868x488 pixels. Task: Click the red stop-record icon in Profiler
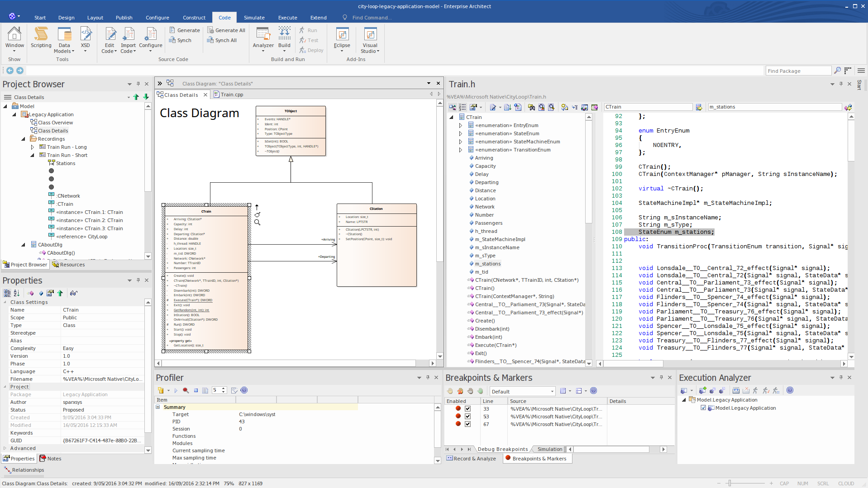click(x=186, y=390)
